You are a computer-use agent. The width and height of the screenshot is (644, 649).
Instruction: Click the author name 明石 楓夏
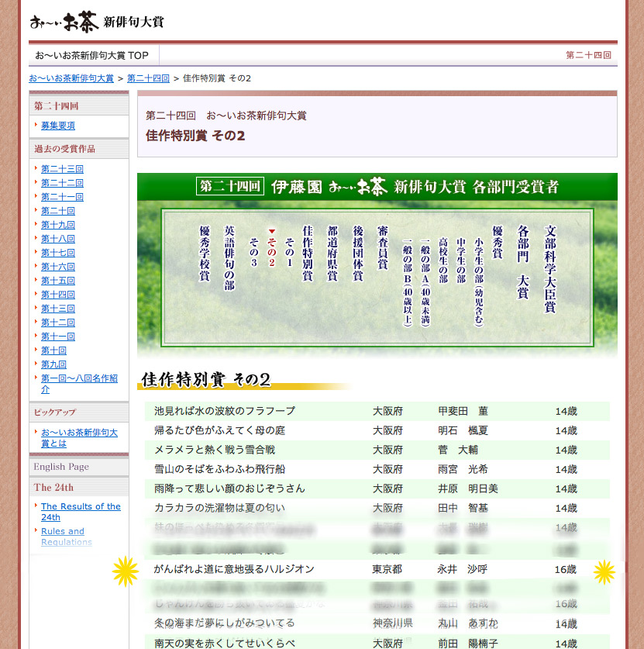pos(463,430)
